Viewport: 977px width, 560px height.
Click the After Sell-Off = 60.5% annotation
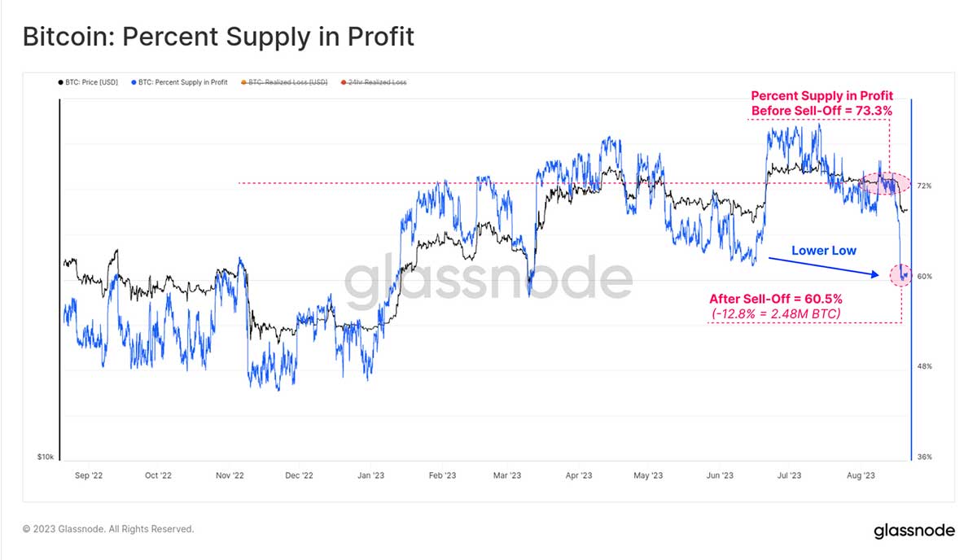click(x=775, y=299)
